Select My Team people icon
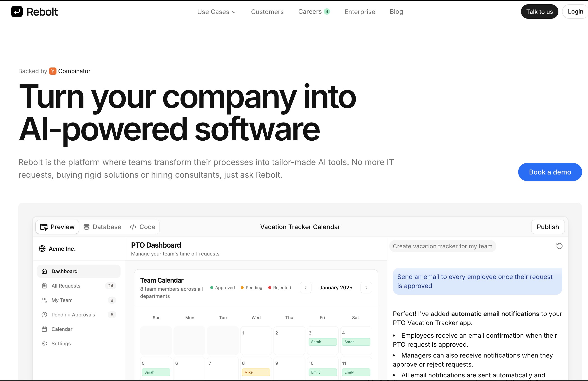Screen dimensions: 588x381 pyautogui.click(x=45, y=300)
